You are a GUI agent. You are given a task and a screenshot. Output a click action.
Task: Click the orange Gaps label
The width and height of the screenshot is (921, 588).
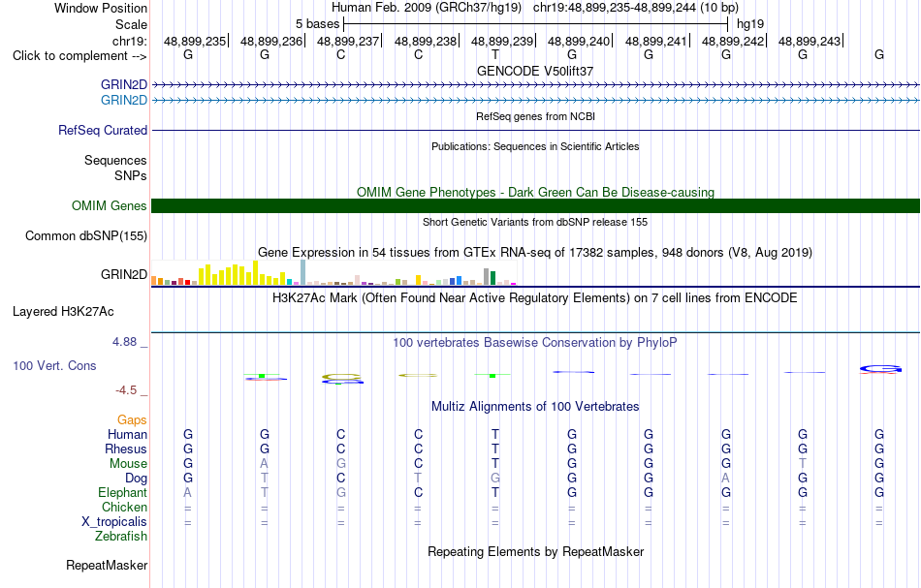(132, 420)
